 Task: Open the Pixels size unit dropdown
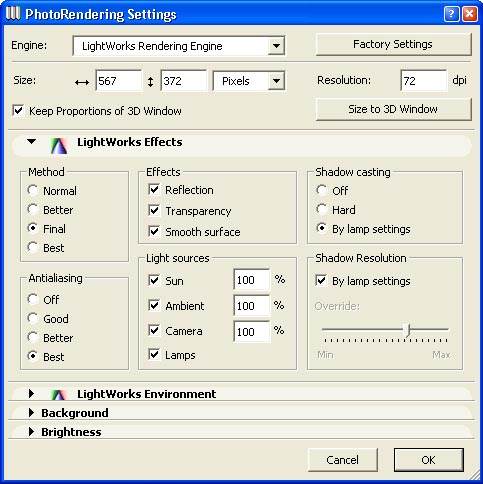pyautogui.click(x=276, y=81)
